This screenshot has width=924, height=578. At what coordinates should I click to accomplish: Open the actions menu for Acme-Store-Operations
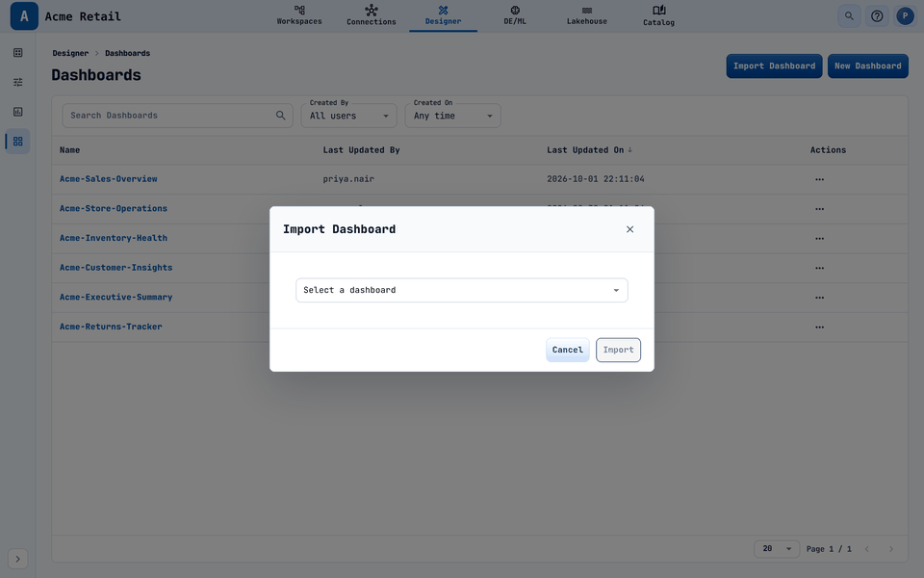(820, 209)
